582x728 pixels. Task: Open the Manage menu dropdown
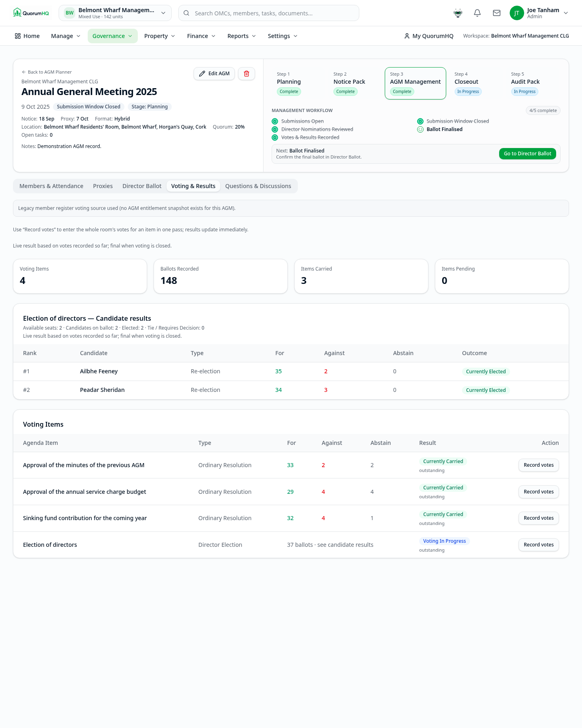coord(65,36)
